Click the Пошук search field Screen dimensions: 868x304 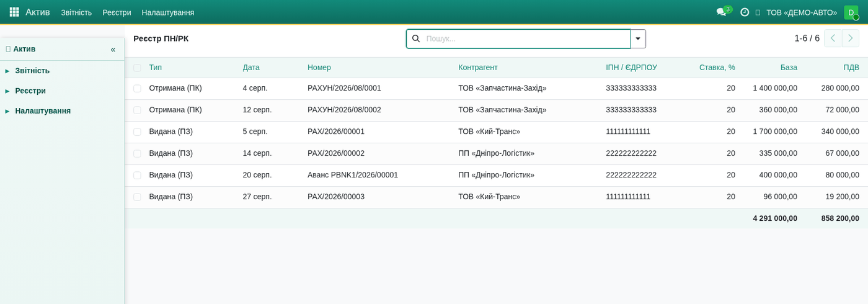[526, 38]
